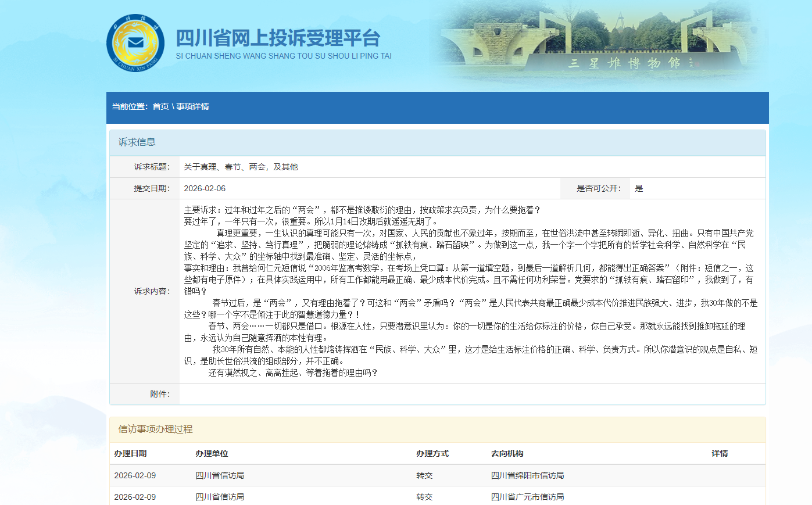Select the 四川省绵阳市信访局 row entry

coord(527,475)
